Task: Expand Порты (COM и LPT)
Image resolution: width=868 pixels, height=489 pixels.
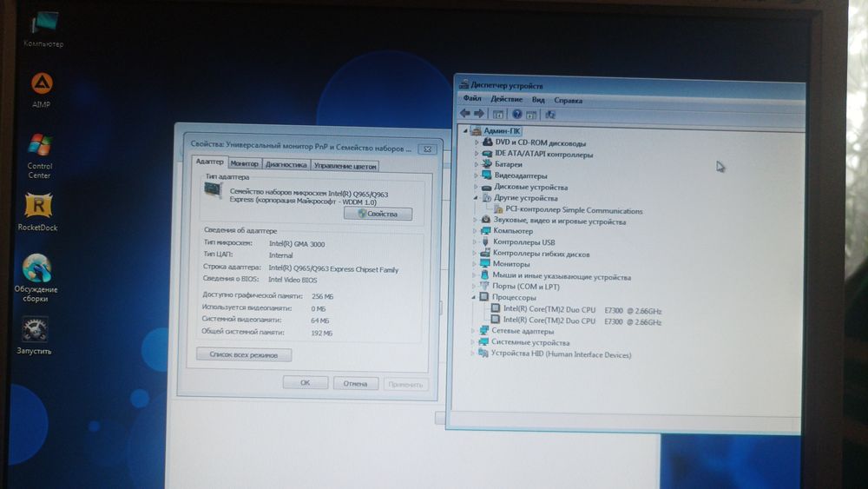Action: point(474,287)
